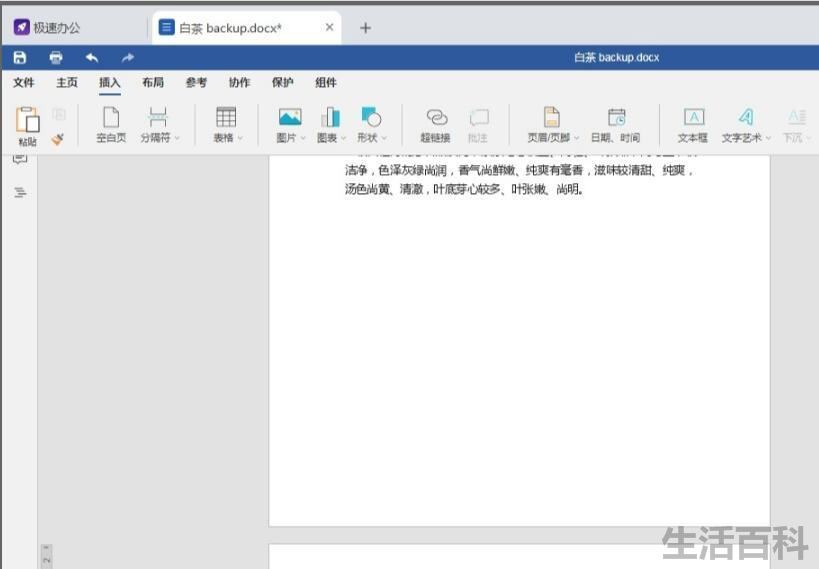Click in the text line ending 尚明。
This screenshot has width=819, height=569.
pos(464,189)
